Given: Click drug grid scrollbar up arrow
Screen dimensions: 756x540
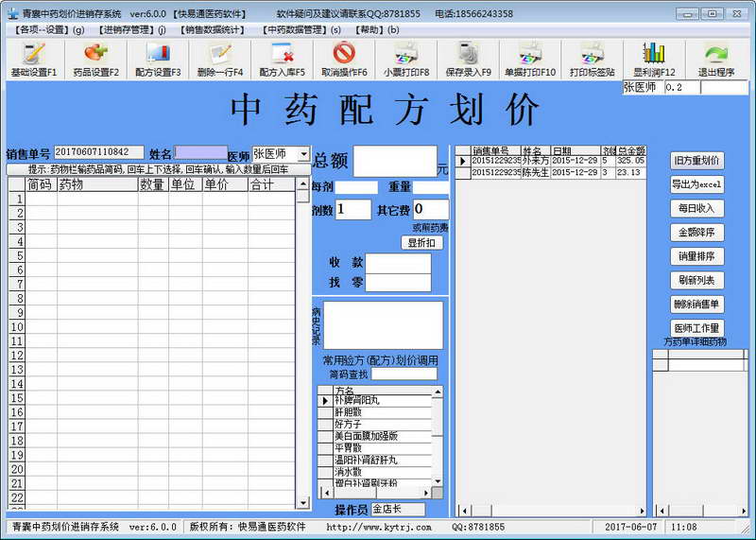Looking at the screenshot, I should 302,183.
